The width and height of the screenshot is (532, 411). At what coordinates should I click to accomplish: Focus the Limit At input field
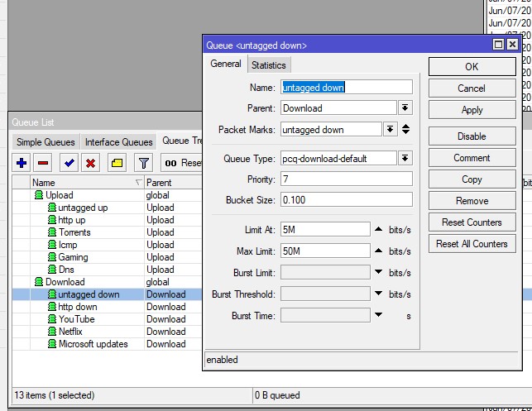325,230
